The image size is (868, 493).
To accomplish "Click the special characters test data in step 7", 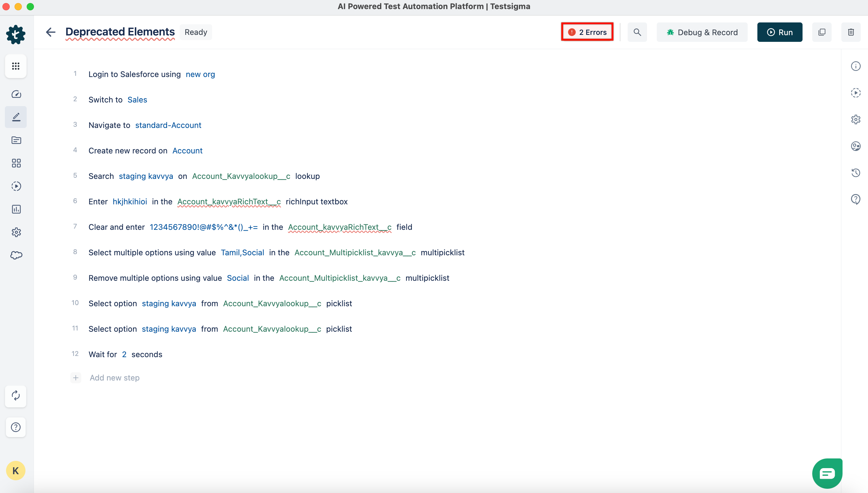I will pyautogui.click(x=204, y=227).
